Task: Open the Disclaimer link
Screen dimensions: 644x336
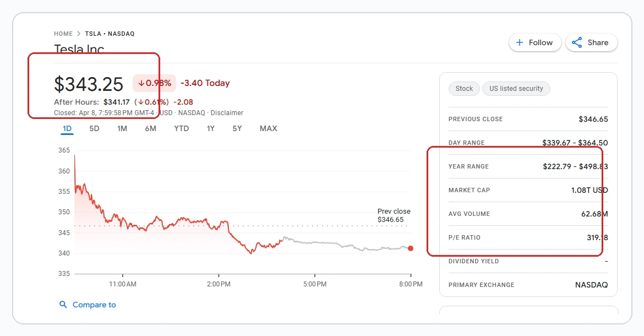Action: point(227,112)
